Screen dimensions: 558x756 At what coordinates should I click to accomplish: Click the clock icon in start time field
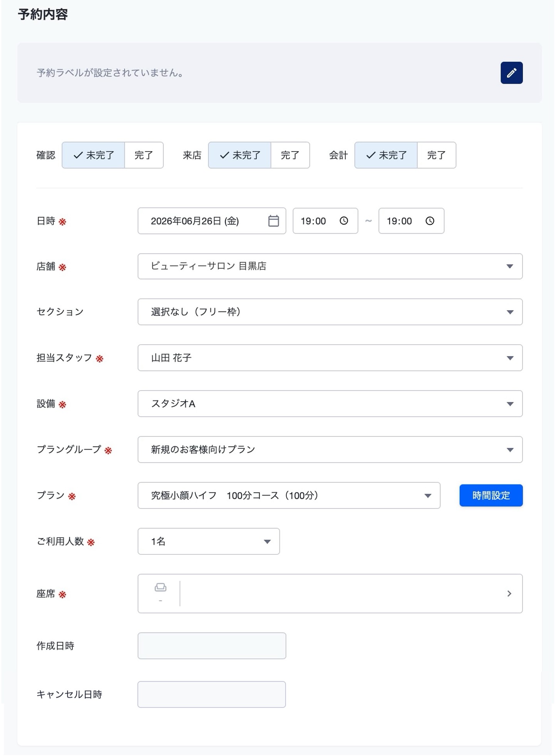point(343,221)
